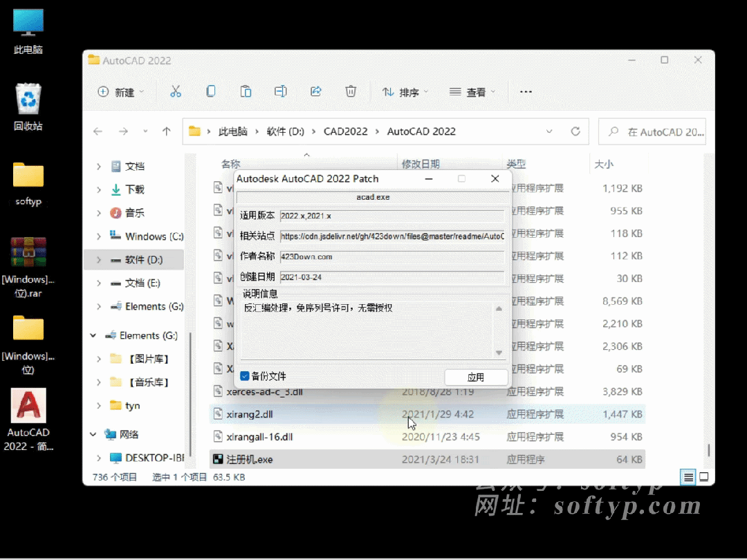
Task: Toggle the 备份文件 backup checkbox
Action: (245, 376)
